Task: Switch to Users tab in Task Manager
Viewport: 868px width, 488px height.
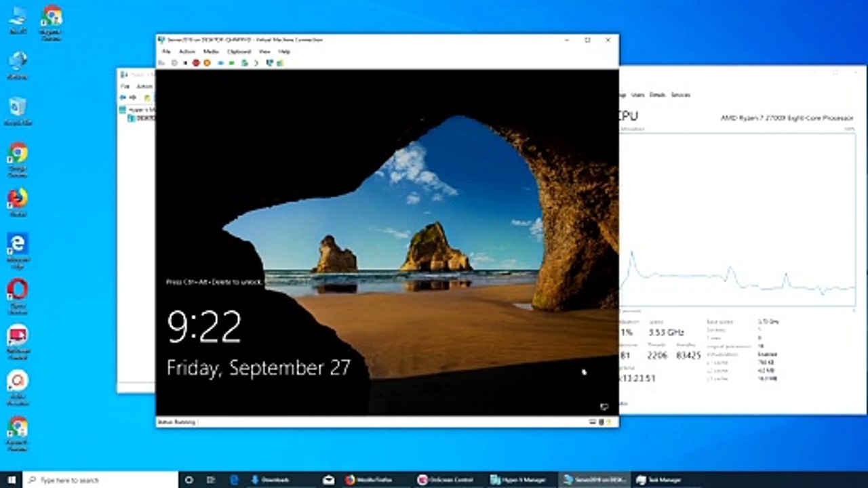Action: pos(637,95)
